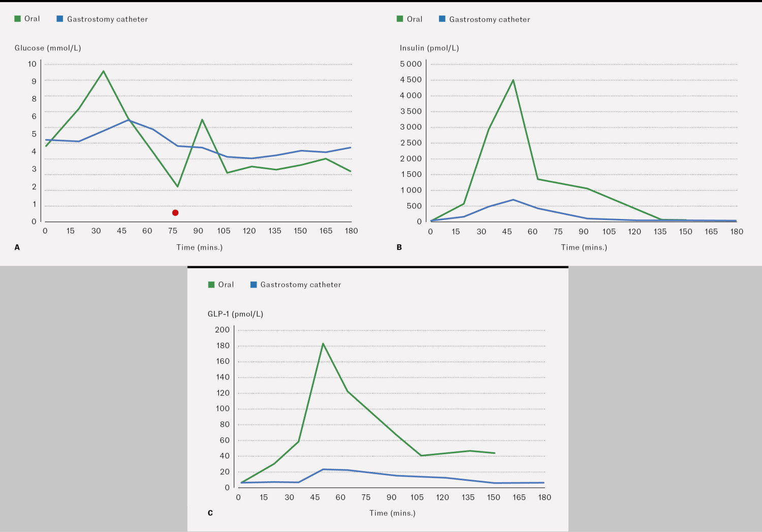
Task: Click the red event dot near 75 minutes
Action: [x=175, y=213]
